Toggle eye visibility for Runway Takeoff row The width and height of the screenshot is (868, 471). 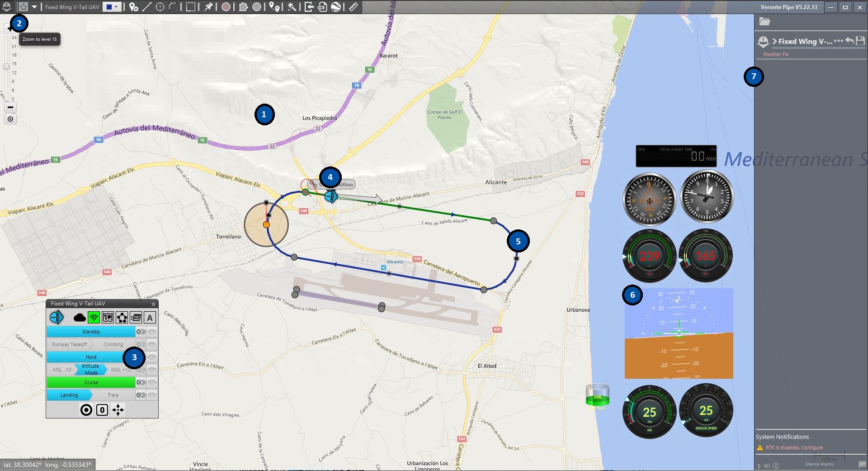click(152, 344)
